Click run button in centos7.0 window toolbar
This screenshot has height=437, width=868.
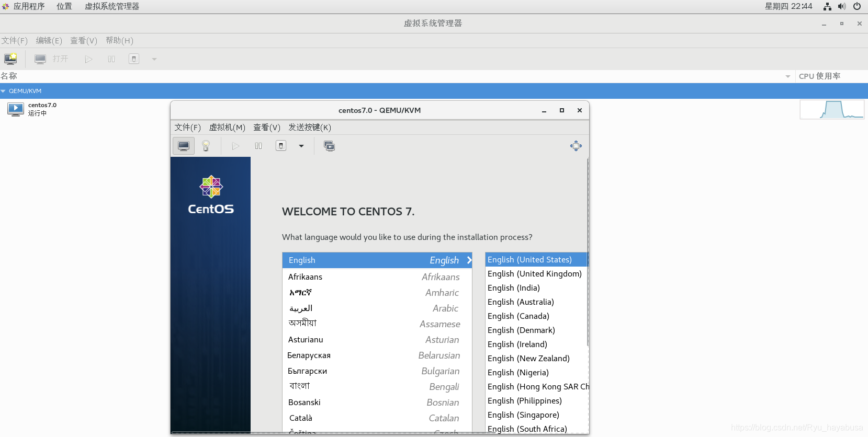[235, 146]
